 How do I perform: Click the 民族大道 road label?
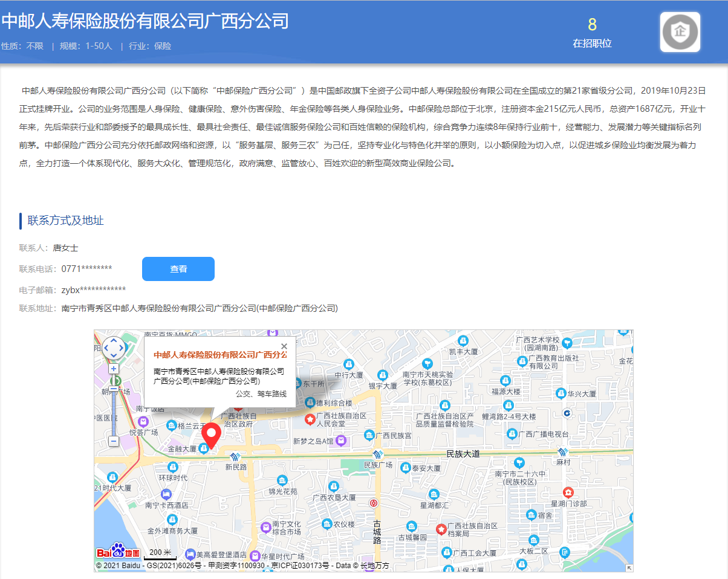pos(463,453)
